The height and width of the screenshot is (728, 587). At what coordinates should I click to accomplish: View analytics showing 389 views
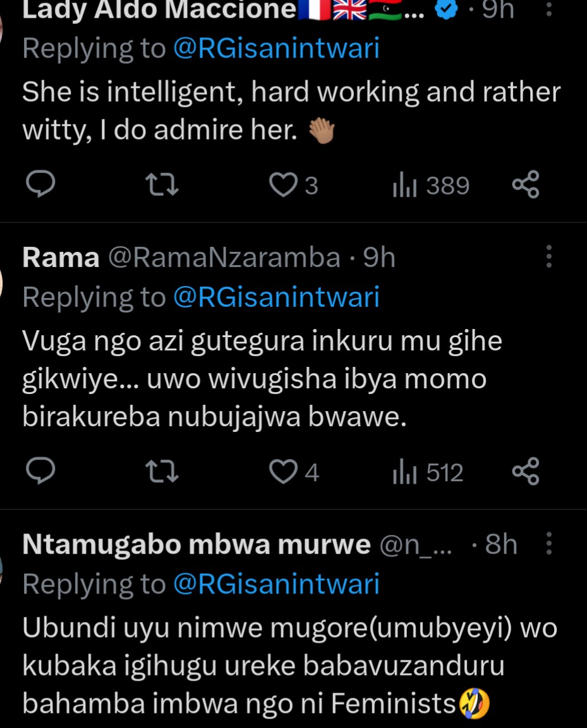tap(431, 186)
